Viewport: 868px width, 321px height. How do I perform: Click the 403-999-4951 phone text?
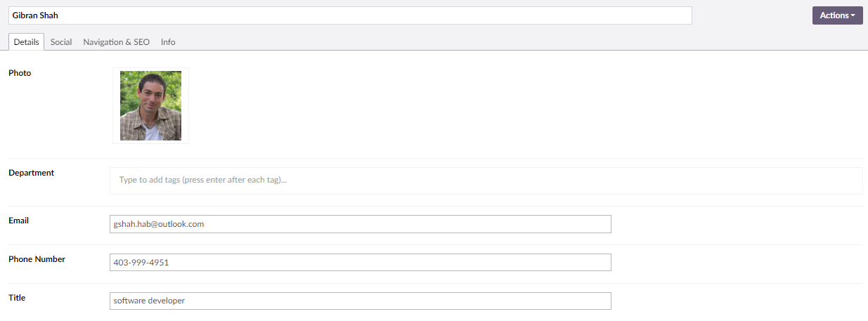141,263
